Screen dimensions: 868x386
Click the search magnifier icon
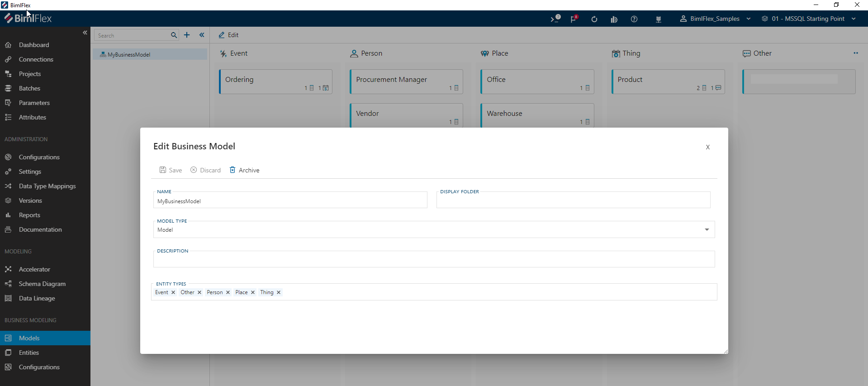[174, 35]
